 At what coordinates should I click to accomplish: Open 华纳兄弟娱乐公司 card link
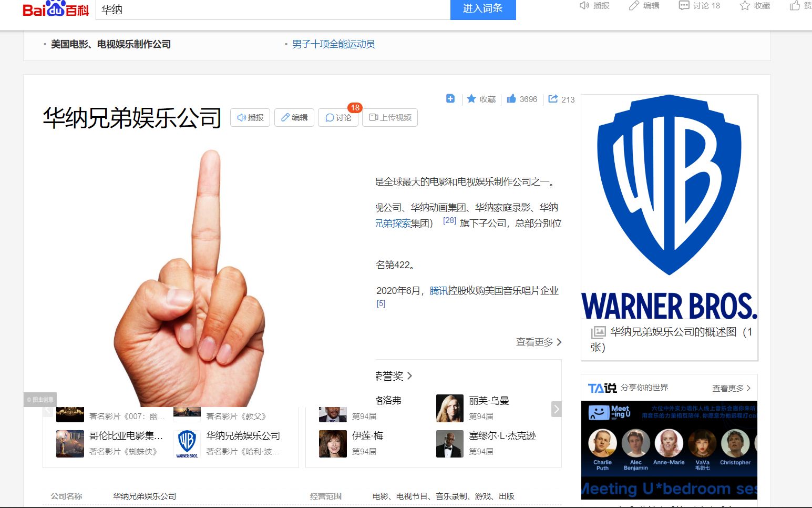tap(243, 436)
